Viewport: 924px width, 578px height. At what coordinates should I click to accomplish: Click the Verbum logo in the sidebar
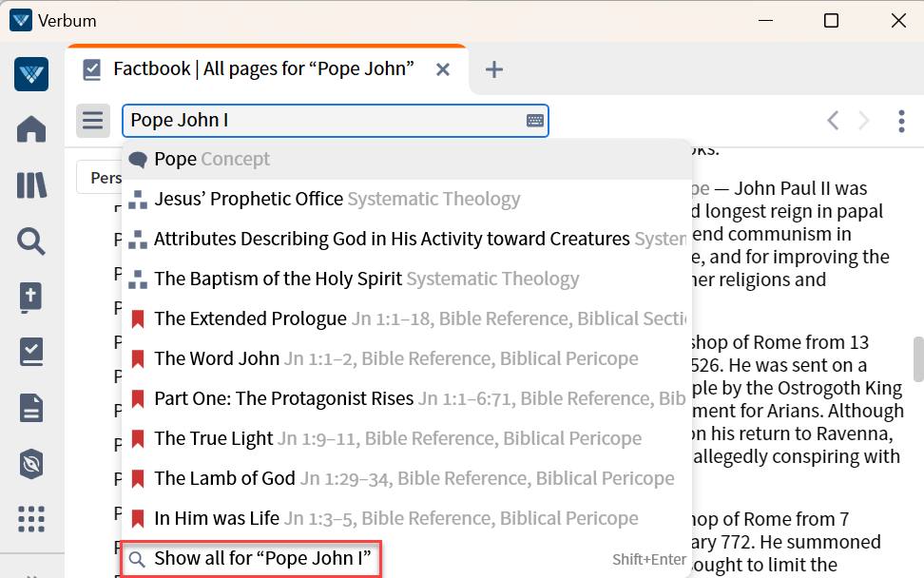(31, 74)
